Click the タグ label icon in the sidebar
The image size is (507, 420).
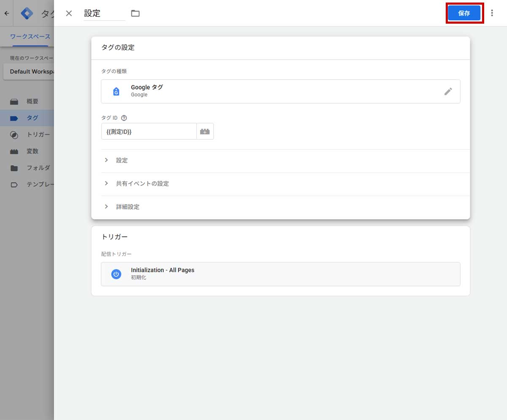[x=14, y=118]
